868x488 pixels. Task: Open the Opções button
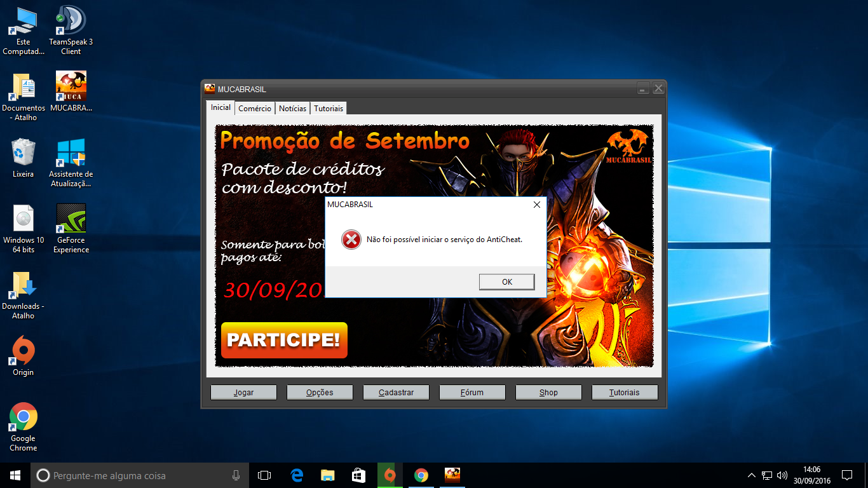coord(320,393)
